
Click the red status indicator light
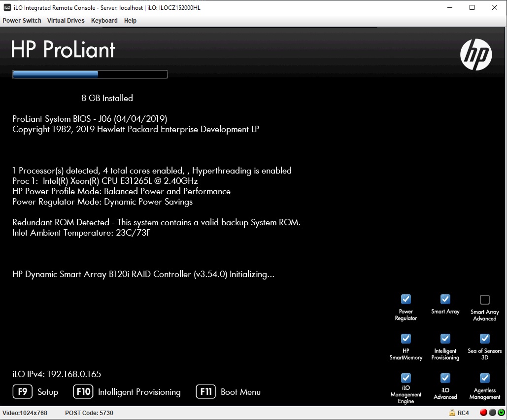click(x=483, y=413)
